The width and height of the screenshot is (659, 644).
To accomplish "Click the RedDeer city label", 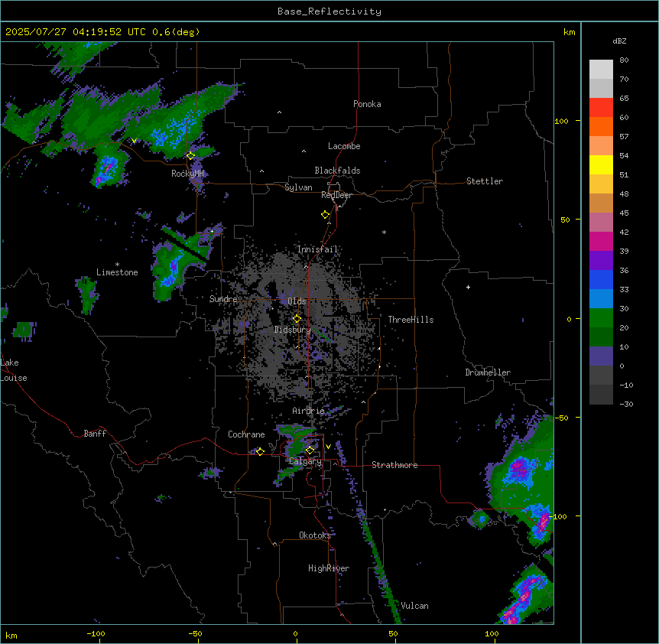I will click(x=337, y=195).
